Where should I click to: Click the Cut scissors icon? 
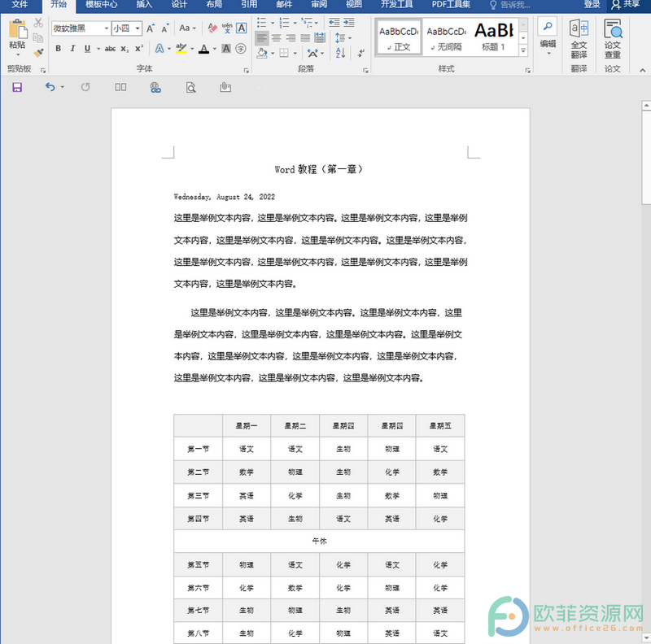click(38, 23)
